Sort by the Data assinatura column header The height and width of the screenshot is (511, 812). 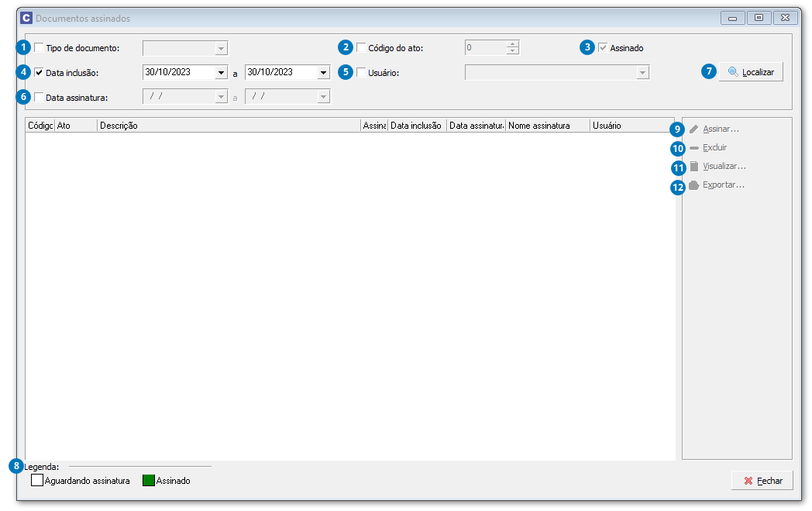click(x=476, y=126)
